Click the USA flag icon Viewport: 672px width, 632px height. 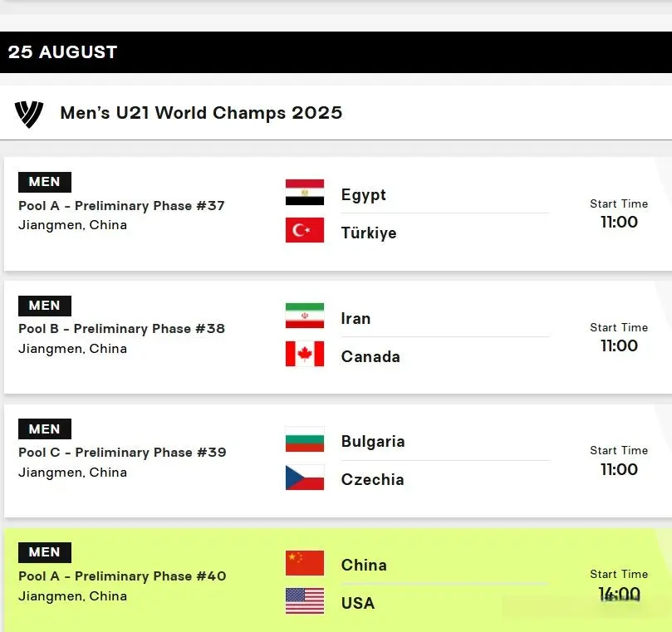tap(305, 600)
